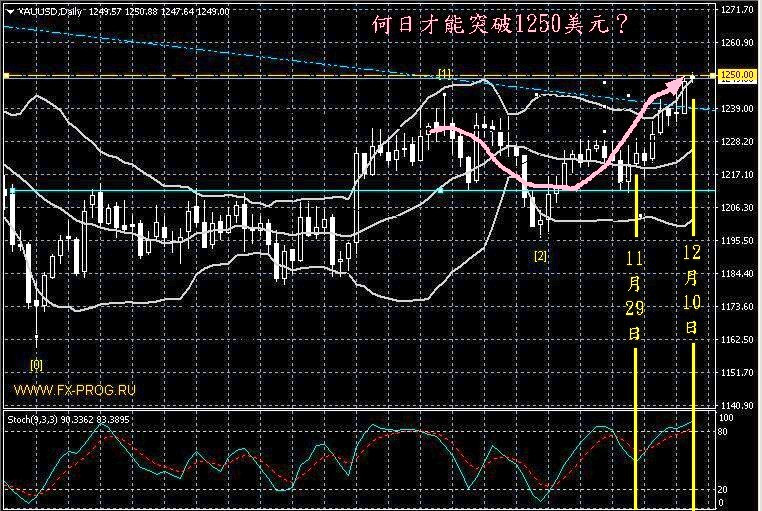Select the cyan horizontal line's middle anchor point
762x511 pixels.
pos(440,190)
